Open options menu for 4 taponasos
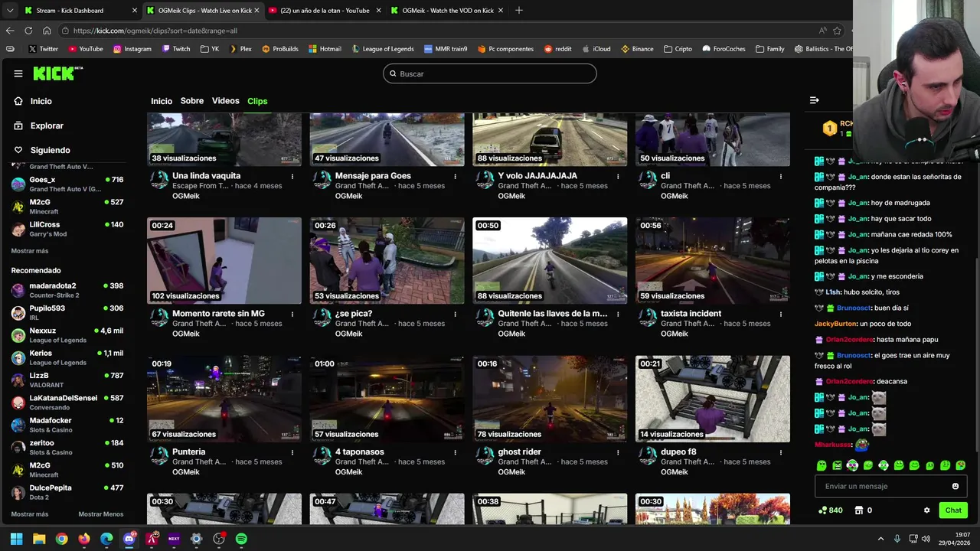Image resolution: width=980 pixels, height=551 pixels. 455,452
